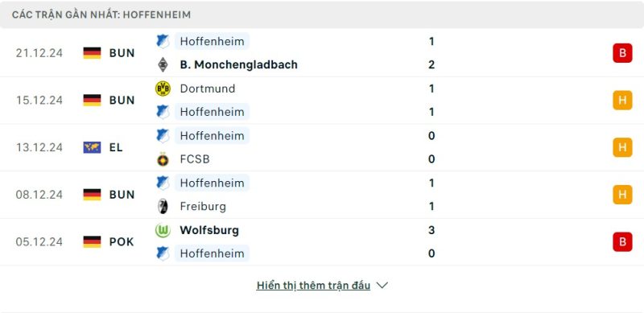Click the 08.12.24 match date

[39, 195]
